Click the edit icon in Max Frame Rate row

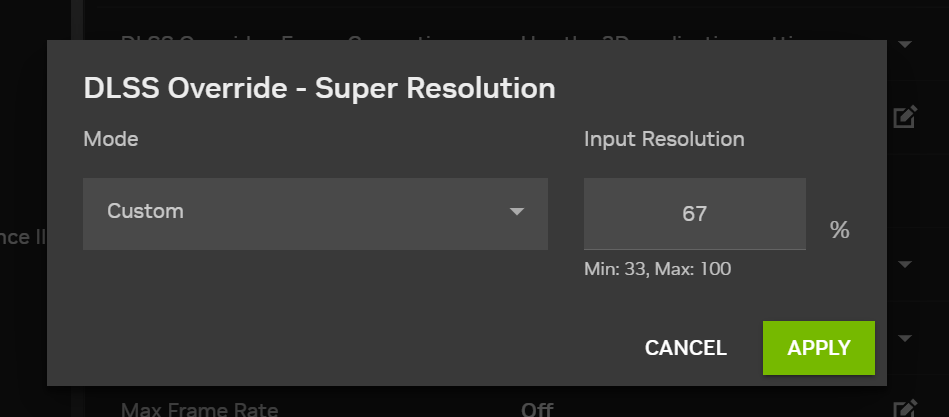tap(904, 409)
